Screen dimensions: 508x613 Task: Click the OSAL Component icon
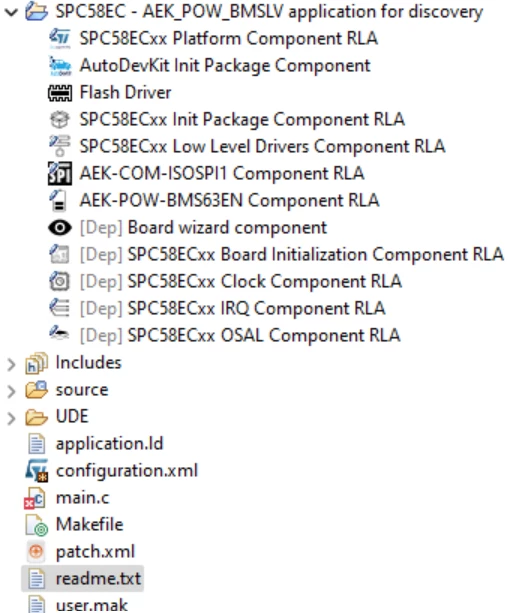click(59, 333)
